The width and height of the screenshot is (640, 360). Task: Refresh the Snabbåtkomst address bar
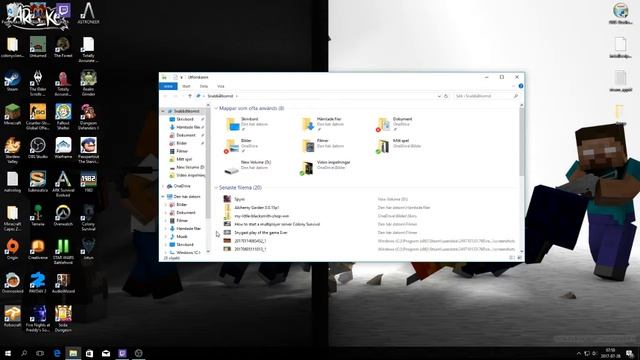(x=446, y=96)
